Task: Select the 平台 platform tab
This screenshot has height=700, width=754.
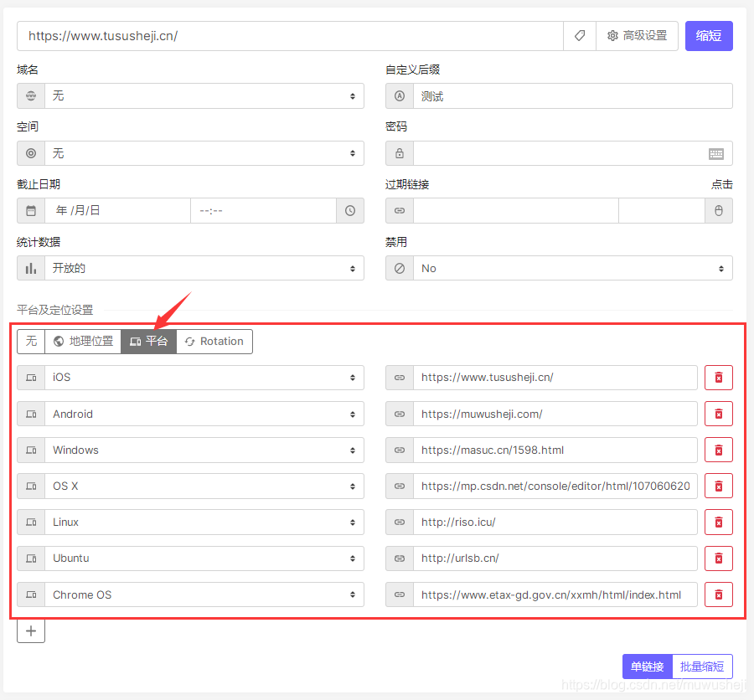Action: (148, 342)
